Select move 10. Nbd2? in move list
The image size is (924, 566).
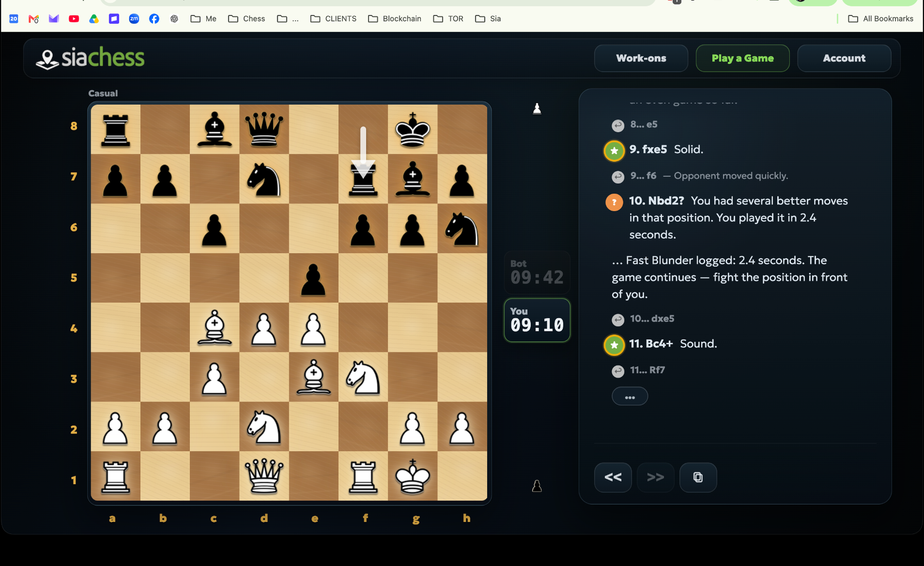click(657, 201)
